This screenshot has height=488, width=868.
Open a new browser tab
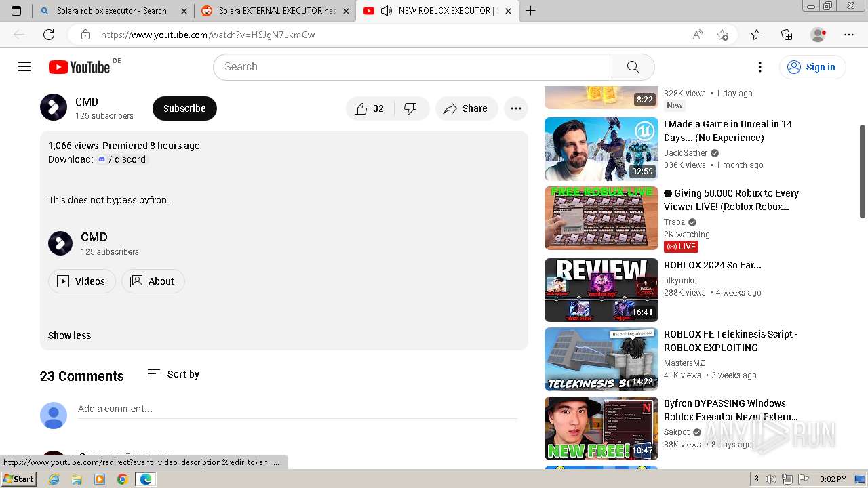tap(530, 11)
